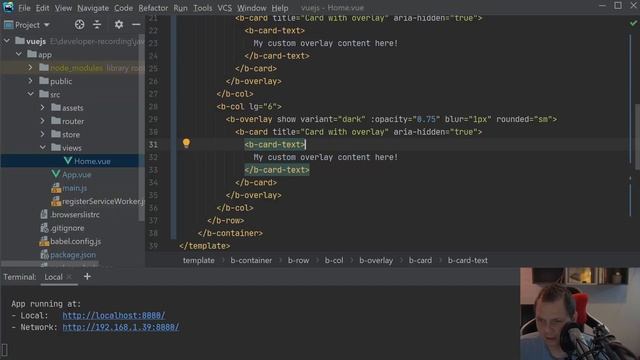This screenshot has width=640, height=360.
Task: Collapse the views folder
Action: tap(43, 147)
